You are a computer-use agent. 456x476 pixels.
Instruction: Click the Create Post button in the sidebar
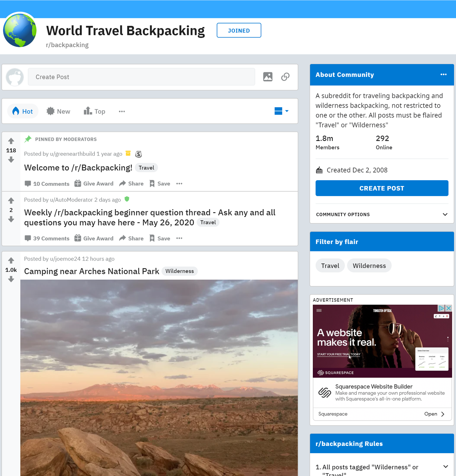(x=382, y=188)
